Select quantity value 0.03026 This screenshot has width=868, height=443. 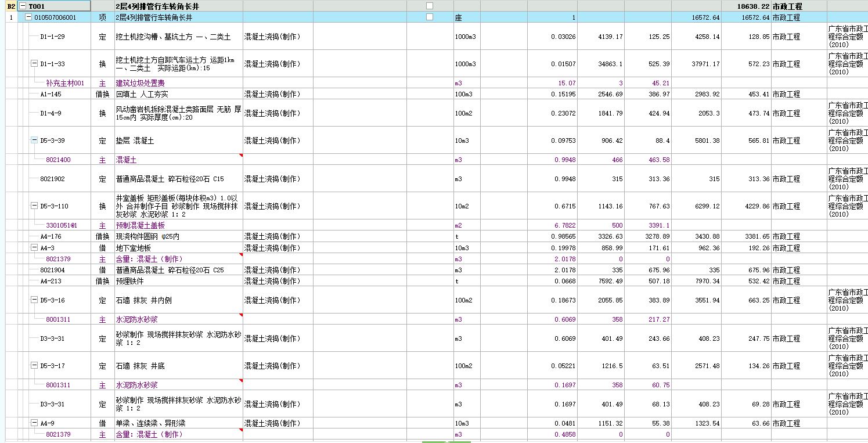point(563,37)
